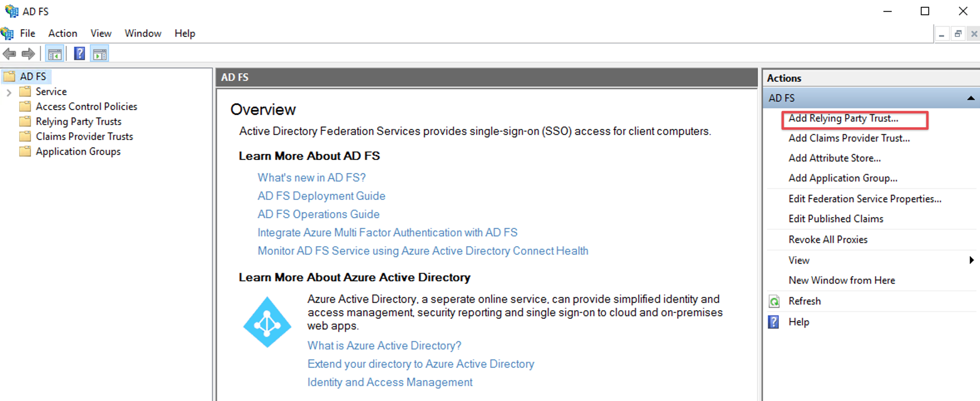Select the Service tree label
The height and width of the screenshot is (401, 980).
51,92
